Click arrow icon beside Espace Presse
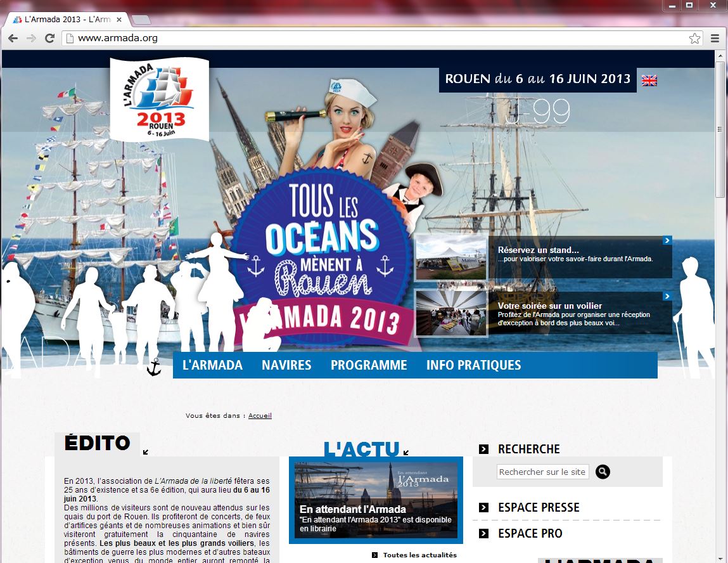 point(483,507)
